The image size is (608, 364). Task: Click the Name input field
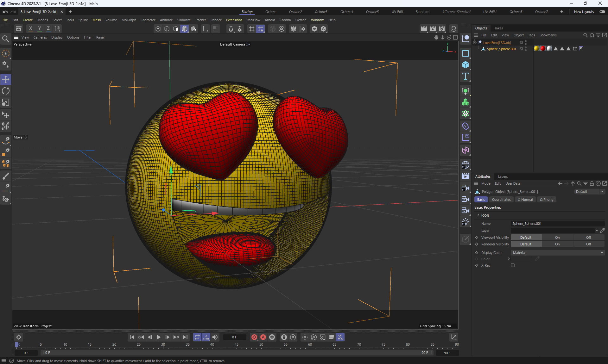[557, 224]
